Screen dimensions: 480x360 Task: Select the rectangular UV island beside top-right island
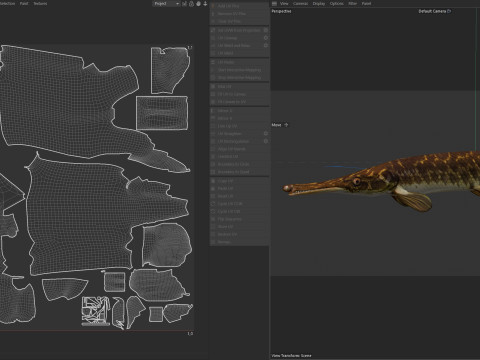[x=162, y=113]
